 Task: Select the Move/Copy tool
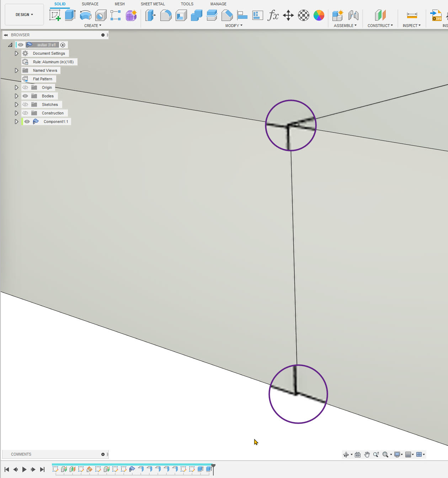(288, 15)
